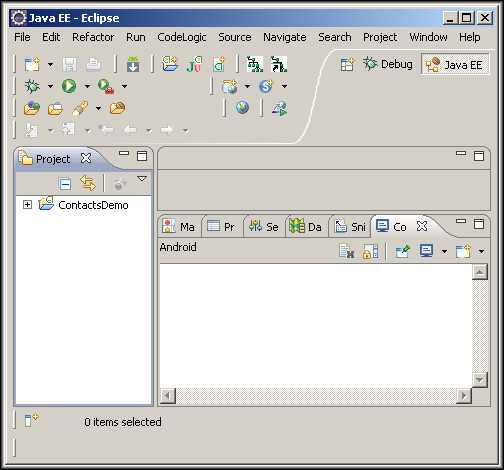Click the Open Task briefcase folder icon
The width and height of the screenshot is (504, 470).
pyautogui.click(x=55, y=108)
